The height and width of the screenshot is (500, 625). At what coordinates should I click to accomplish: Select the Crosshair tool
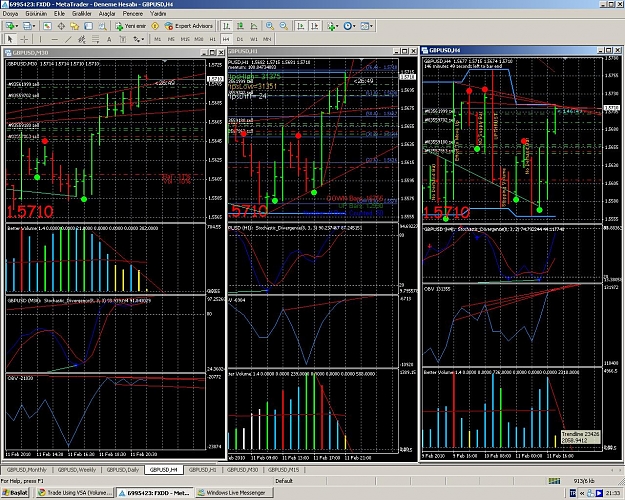(24, 39)
